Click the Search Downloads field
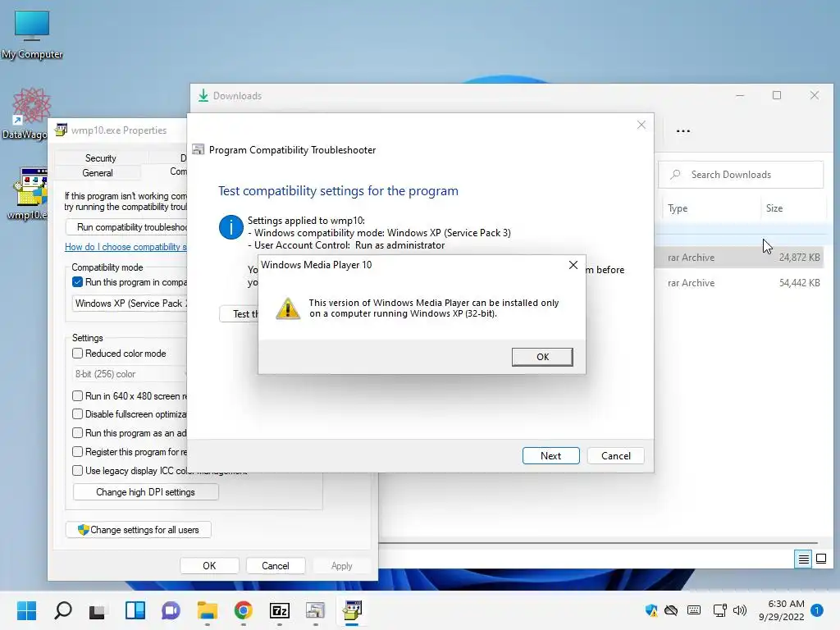Screen dimensions: 840x630 (741, 175)
